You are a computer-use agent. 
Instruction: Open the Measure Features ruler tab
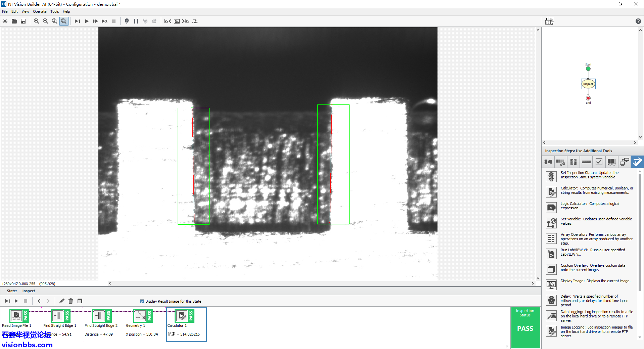pyautogui.click(x=586, y=162)
